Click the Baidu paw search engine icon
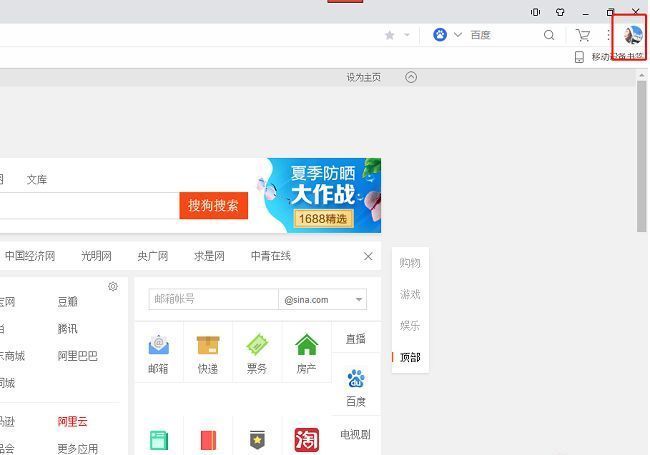Image resolution: width=650 pixels, height=455 pixels. [x=440, y=35]
